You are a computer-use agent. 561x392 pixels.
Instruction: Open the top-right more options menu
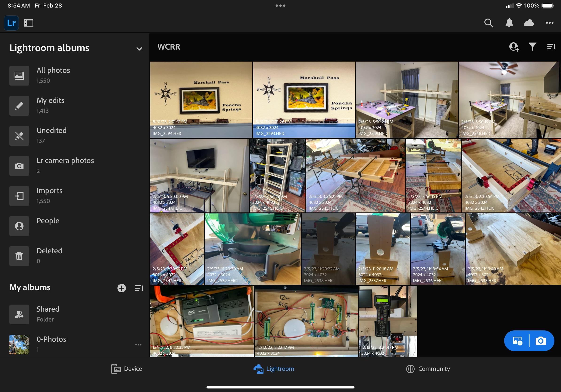tap(549, 23)
